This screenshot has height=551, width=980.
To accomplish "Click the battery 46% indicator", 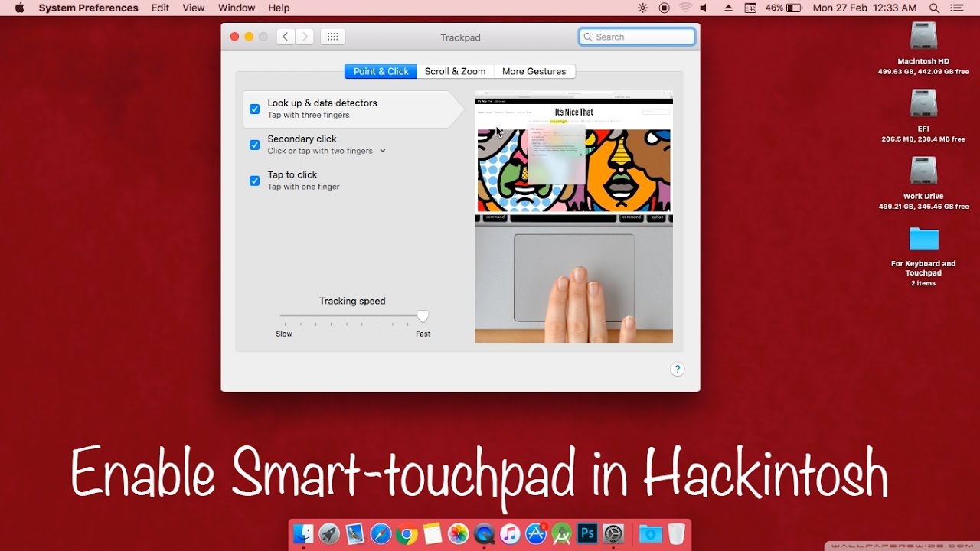I will tap(783, 8).
